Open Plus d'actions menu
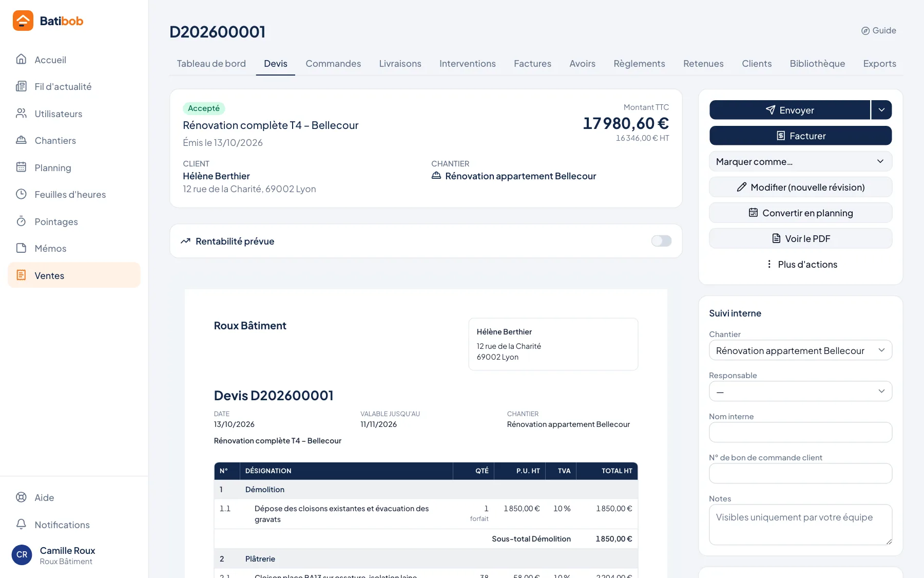Screen dimensions: 924x578 click(x=801, y=264)
